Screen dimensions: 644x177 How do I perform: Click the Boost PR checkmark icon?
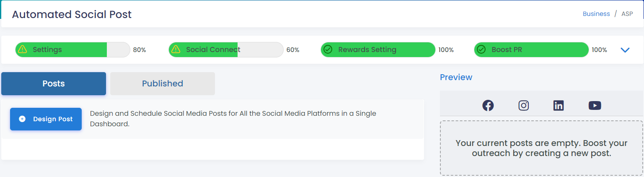point(481,49)
